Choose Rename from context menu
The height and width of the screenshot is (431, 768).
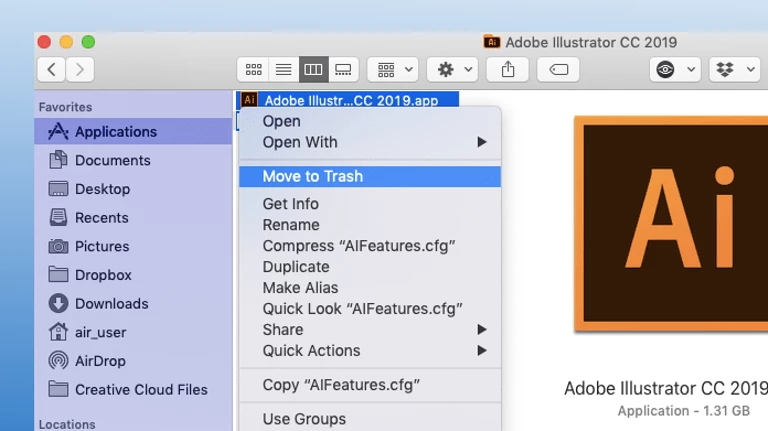pyautogui.click(x=370, y=225)
